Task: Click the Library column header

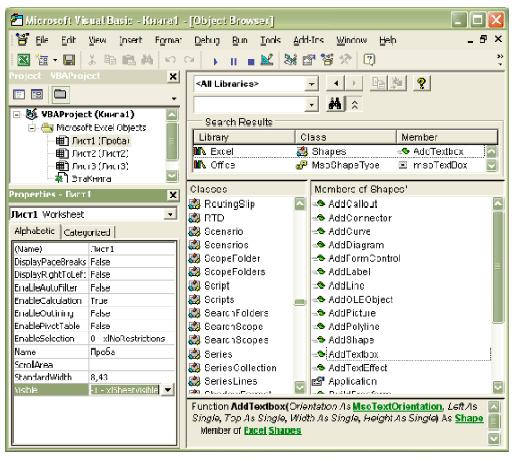Action: click(x=244, y=137)
